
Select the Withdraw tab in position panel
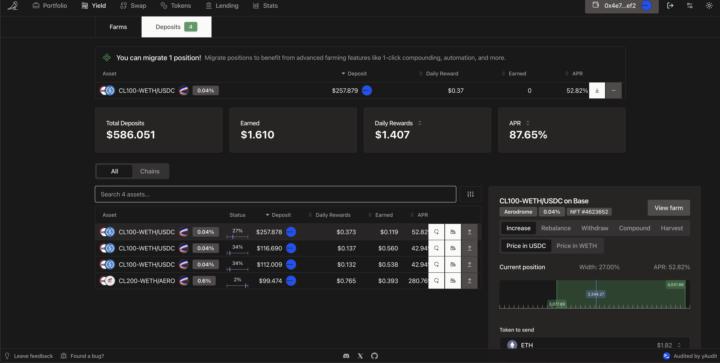pyautogui.click(x=595, y=228)
